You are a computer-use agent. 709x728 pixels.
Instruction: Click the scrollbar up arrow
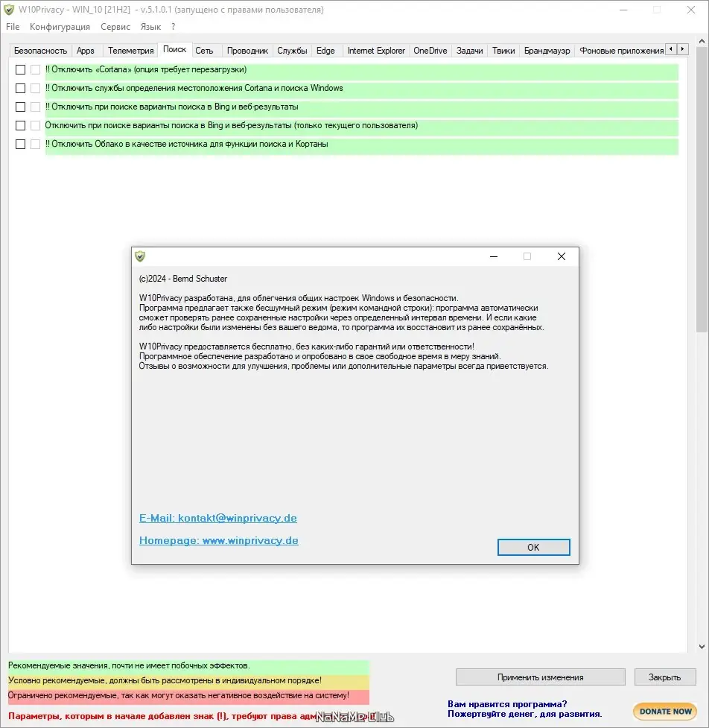point(702,41)
